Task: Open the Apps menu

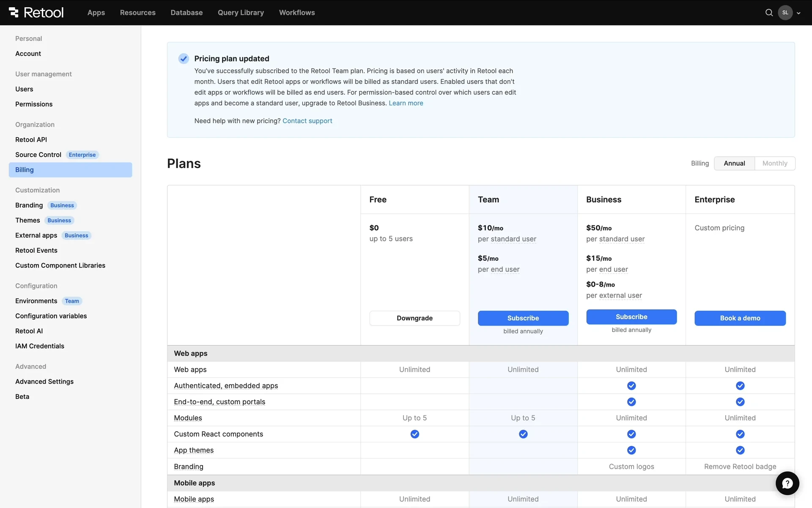Action: [96, 13]
